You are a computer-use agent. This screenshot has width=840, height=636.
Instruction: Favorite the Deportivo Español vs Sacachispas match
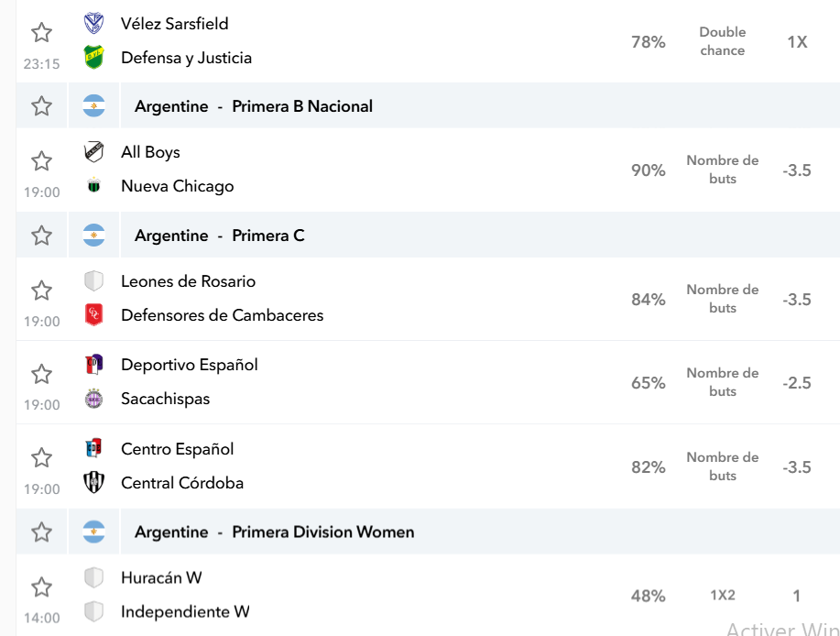[41, 374]
